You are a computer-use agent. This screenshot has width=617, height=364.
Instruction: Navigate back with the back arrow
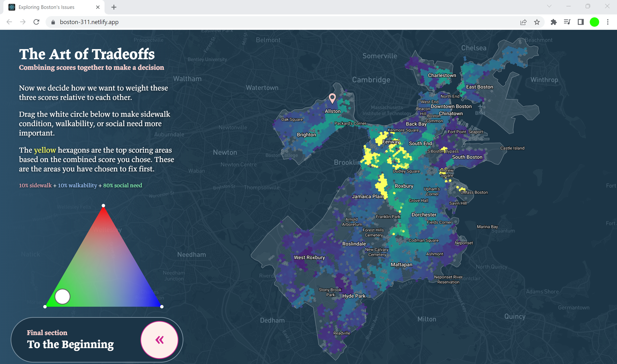pyautogui.click(x=9, y=22)
